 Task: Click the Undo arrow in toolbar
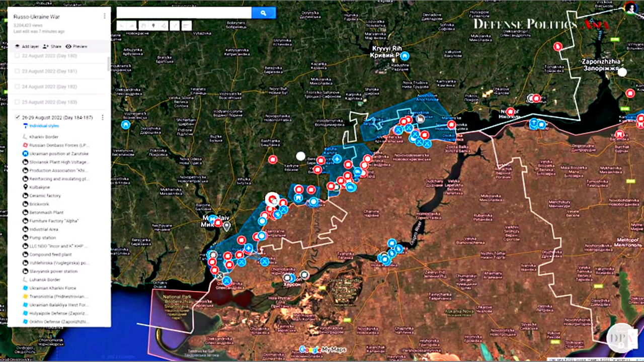(121, 26)
